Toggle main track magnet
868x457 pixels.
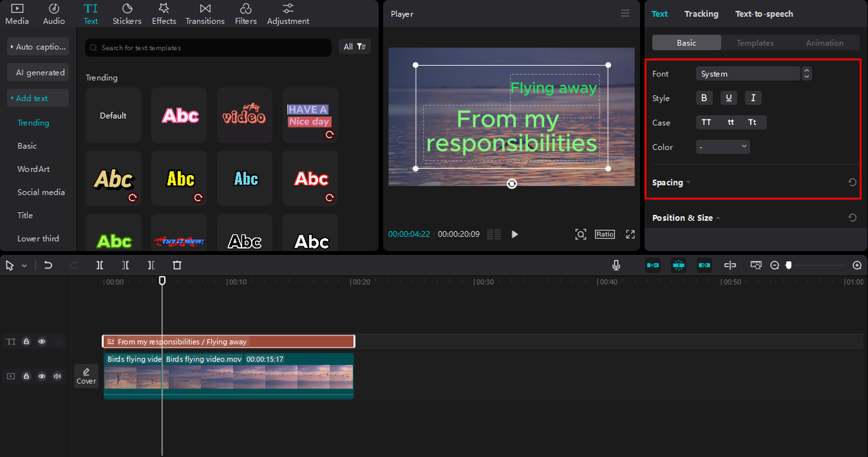click(x=653, y=265)
